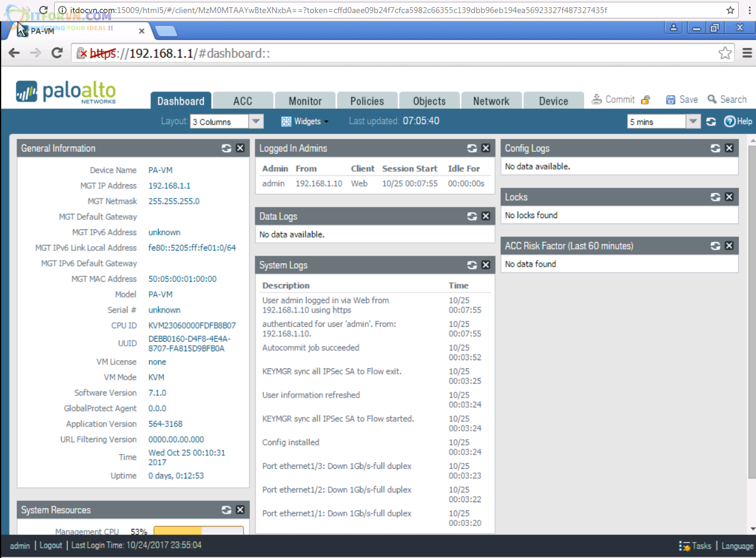Open Help via question mark icon
This screenshot has width=756, height=558.
coord(730,122)
